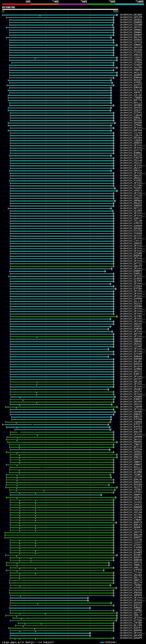Click query length value 529
The height and width of the screenshot is (644, 146).
click(x=115, y=11)
